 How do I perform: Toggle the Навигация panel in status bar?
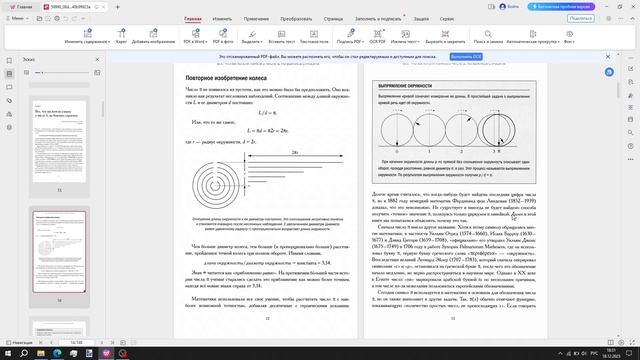point(19,342)
